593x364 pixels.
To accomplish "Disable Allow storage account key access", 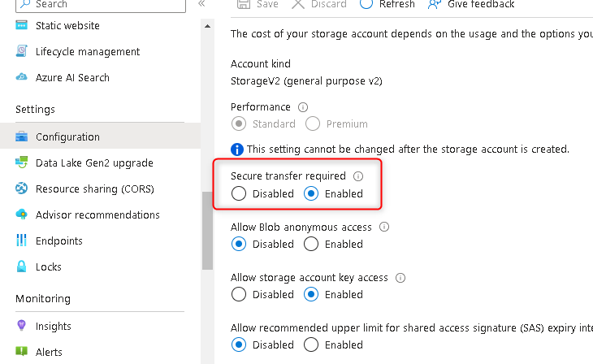I will [x=239, y=294].
